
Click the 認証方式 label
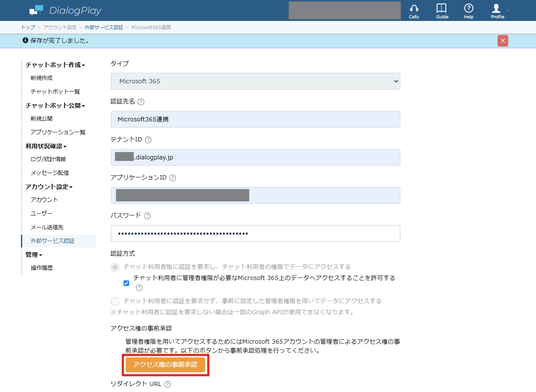123,253
